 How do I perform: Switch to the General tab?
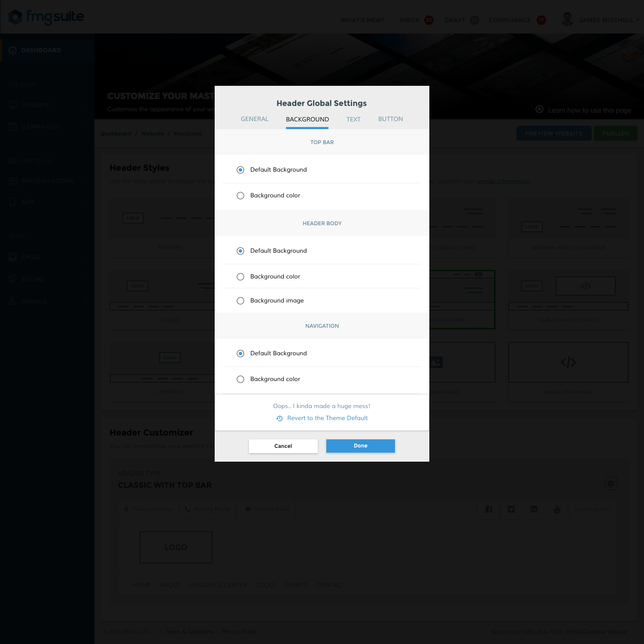point(255,119)
